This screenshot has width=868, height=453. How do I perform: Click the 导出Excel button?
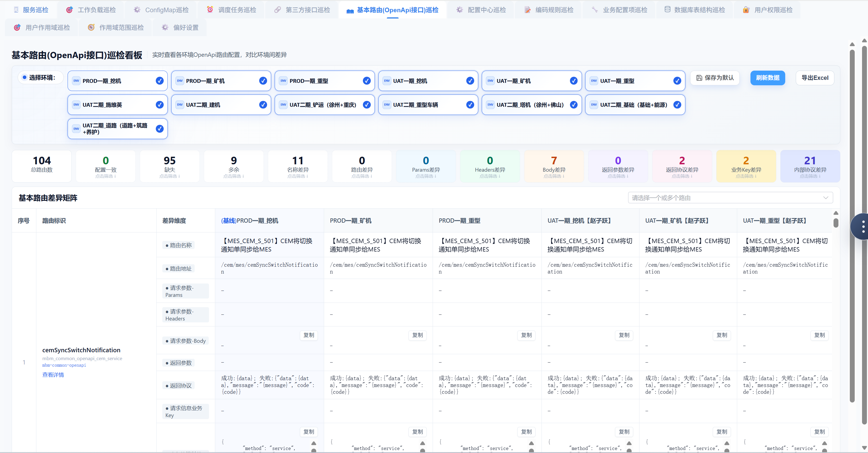pos(815,78)
